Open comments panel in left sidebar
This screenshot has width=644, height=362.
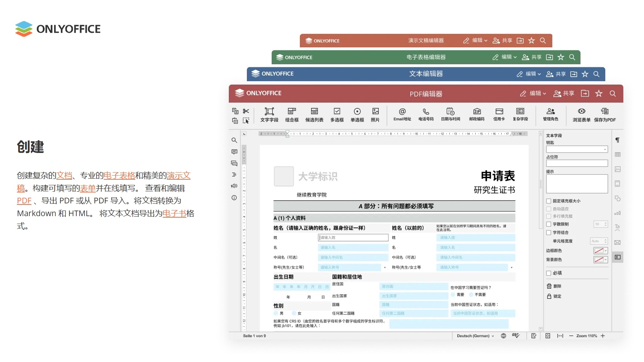pyautogui.click(x=234, y=152)
